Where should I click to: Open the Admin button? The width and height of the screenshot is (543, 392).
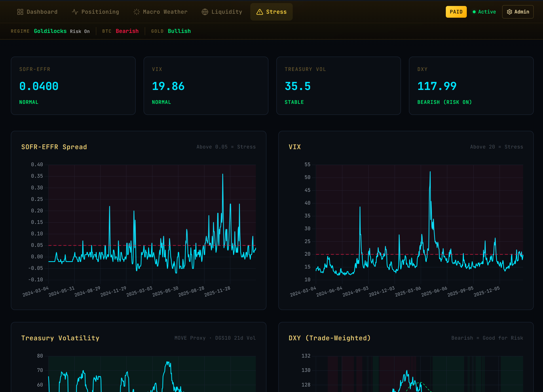click(x=518, y=12)
